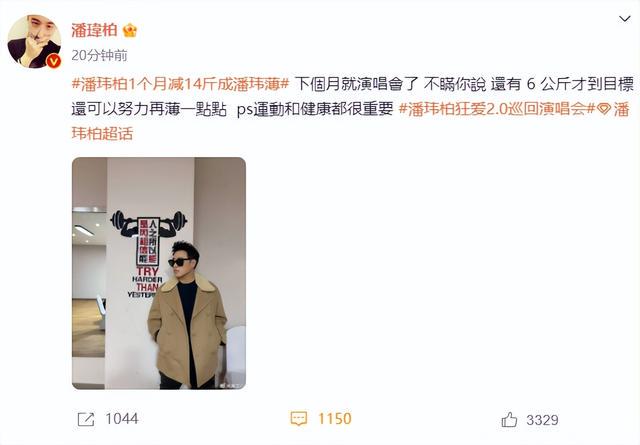Toggle the thumbs-up like icon

pos(509,420)
